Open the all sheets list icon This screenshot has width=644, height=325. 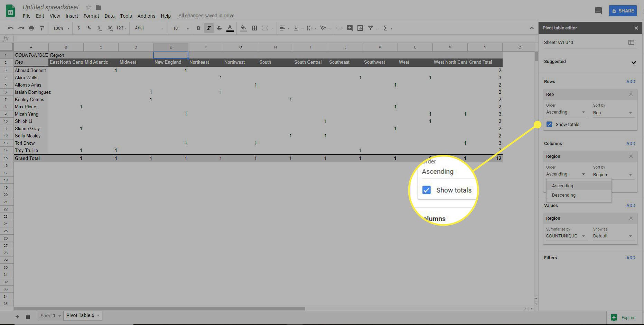28,317
